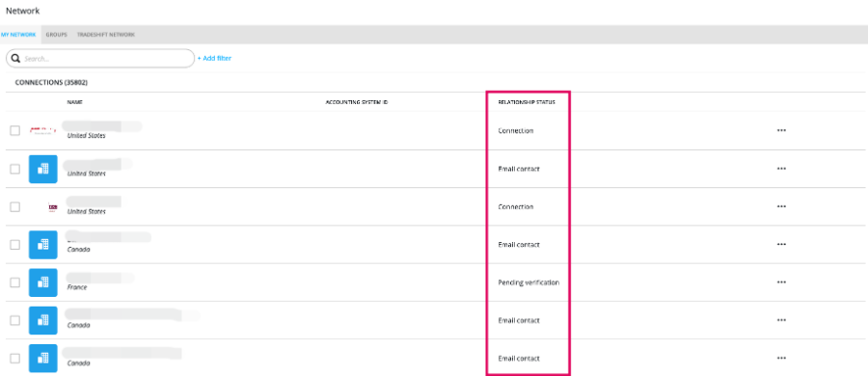Sort by the Name column header
This screenshot has width=868, height=376.
tap(74, 102)
